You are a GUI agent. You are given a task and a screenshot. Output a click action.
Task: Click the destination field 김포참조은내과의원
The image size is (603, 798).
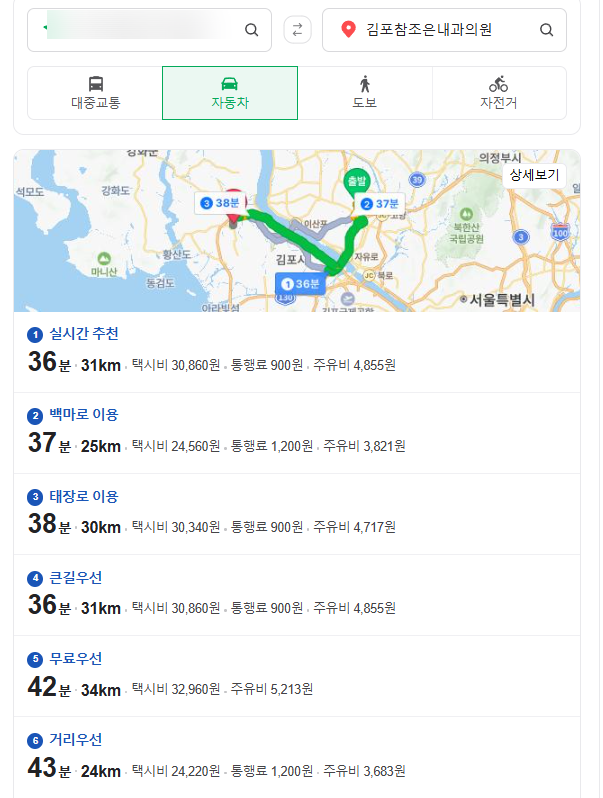[444, 30]
